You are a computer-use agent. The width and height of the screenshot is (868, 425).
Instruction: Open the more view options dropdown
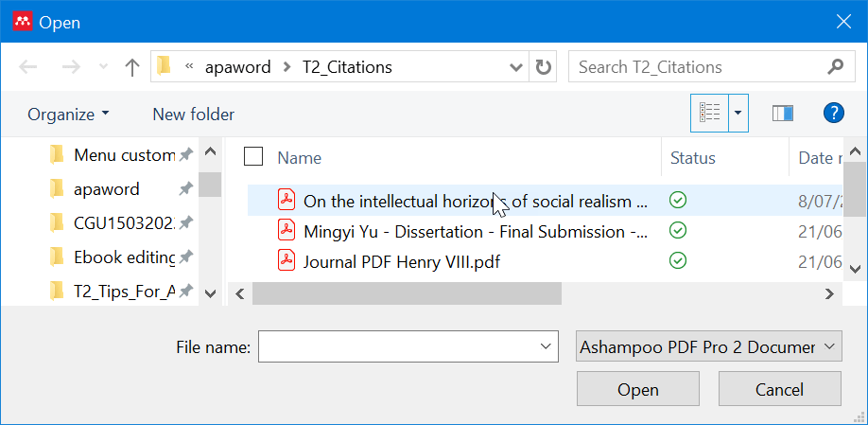tap(738, 113)
